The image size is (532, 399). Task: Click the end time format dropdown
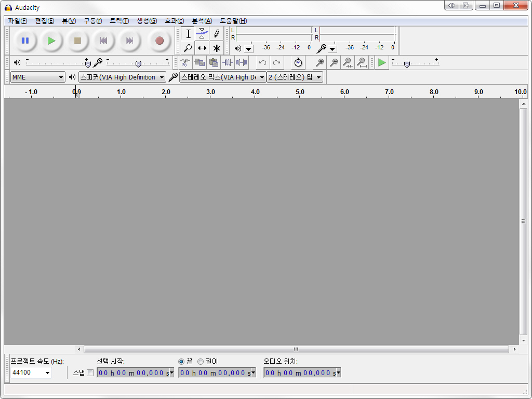click(x=253, y=373)
